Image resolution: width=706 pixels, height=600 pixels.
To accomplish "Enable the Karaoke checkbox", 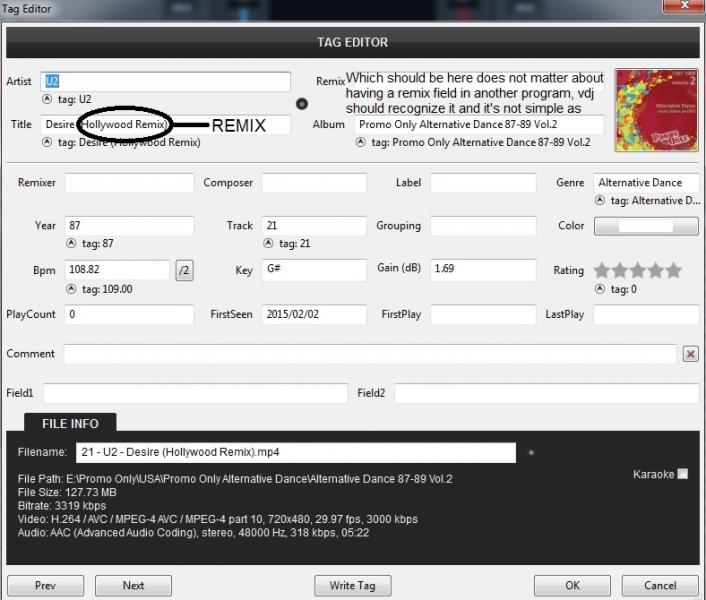I will point(683,474).
